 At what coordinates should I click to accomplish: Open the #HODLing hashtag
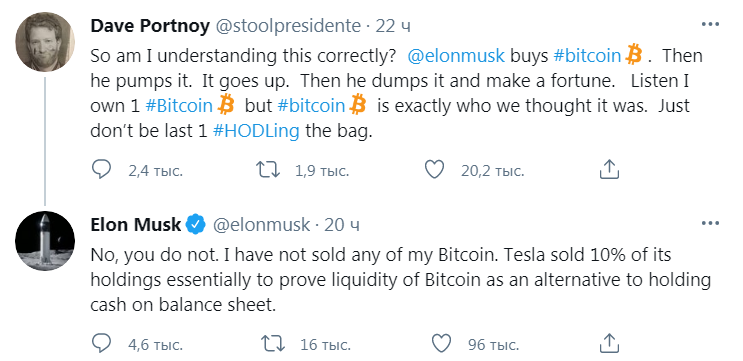click(x=256, y=131)
